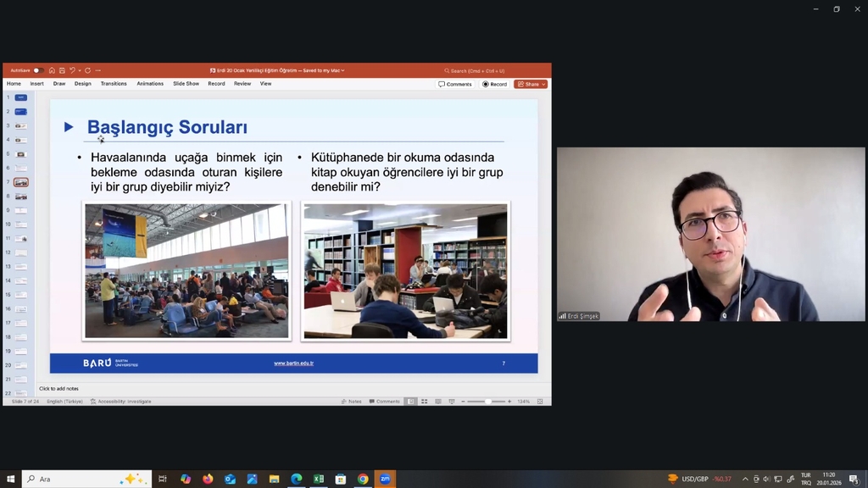868x488 pixels.
Task: Show hidden system tray icons chevron
Action: (745, 479)
